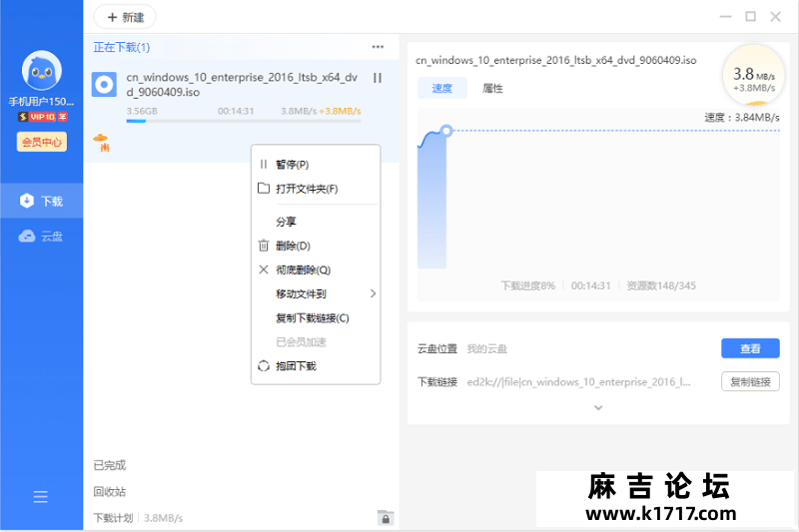
Task: Select the 云盘 cloud drive sidebar item
Action: click(x=41, y=237)
